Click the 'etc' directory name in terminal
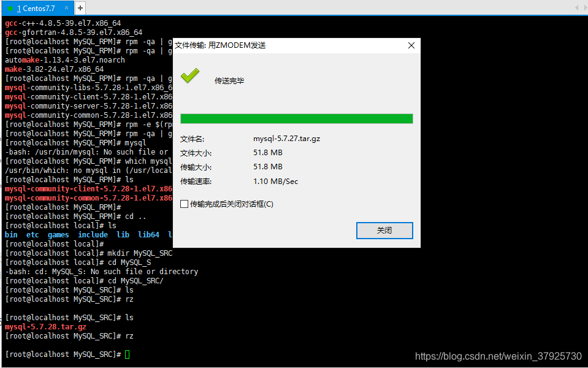The width and height of the screenshot is (588, 368). [32, 235]
